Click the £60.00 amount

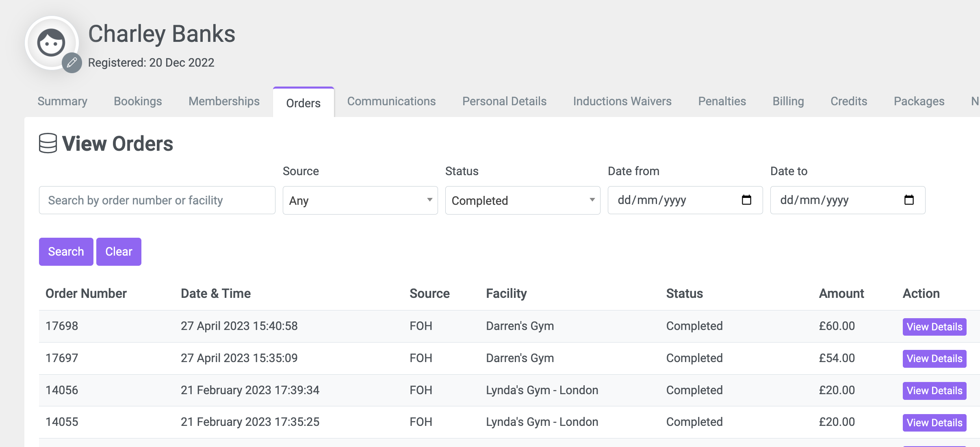click(x=837, y=326)
